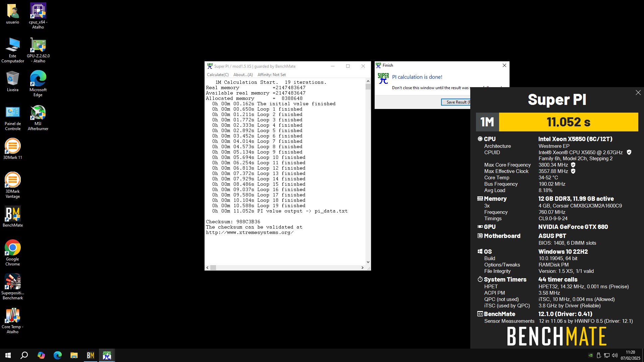Viewport: 644px width, 362px height.
Task: Click the Save Result button in Finish dialog
Action: point(456,102)
